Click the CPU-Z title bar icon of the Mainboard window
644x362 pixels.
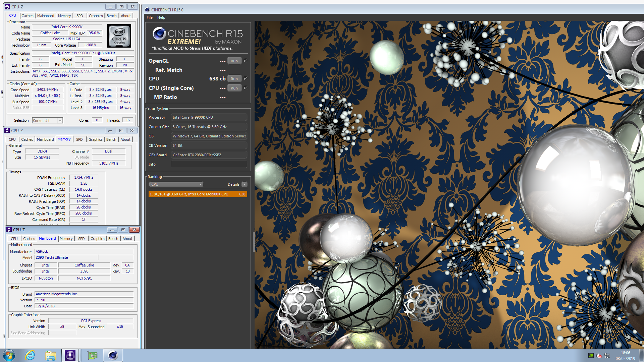coord(9,230)
